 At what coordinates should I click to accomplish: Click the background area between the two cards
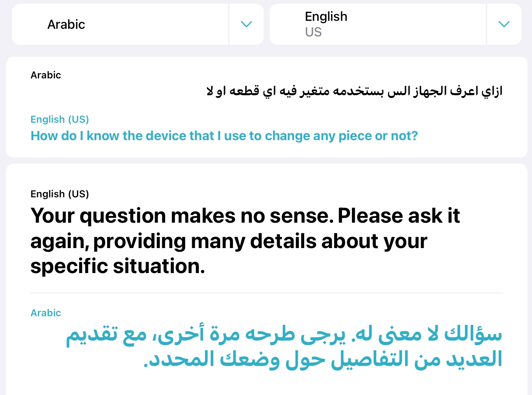(266, 160)
